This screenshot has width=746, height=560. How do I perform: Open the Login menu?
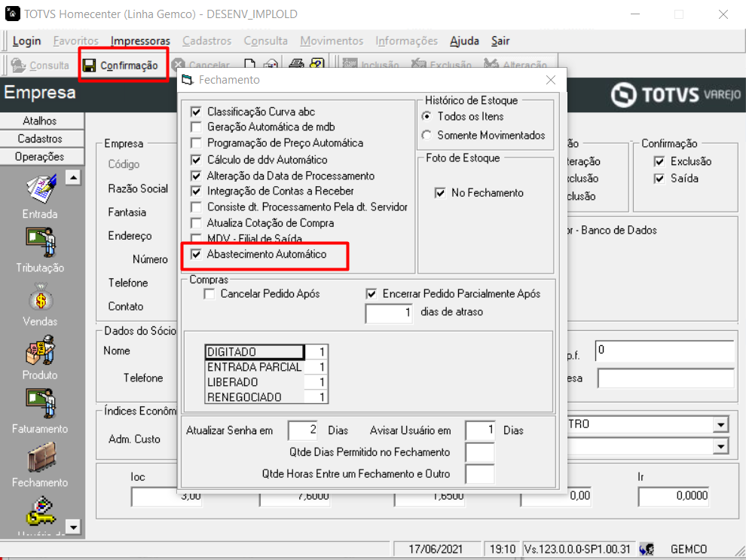point(26,41)
